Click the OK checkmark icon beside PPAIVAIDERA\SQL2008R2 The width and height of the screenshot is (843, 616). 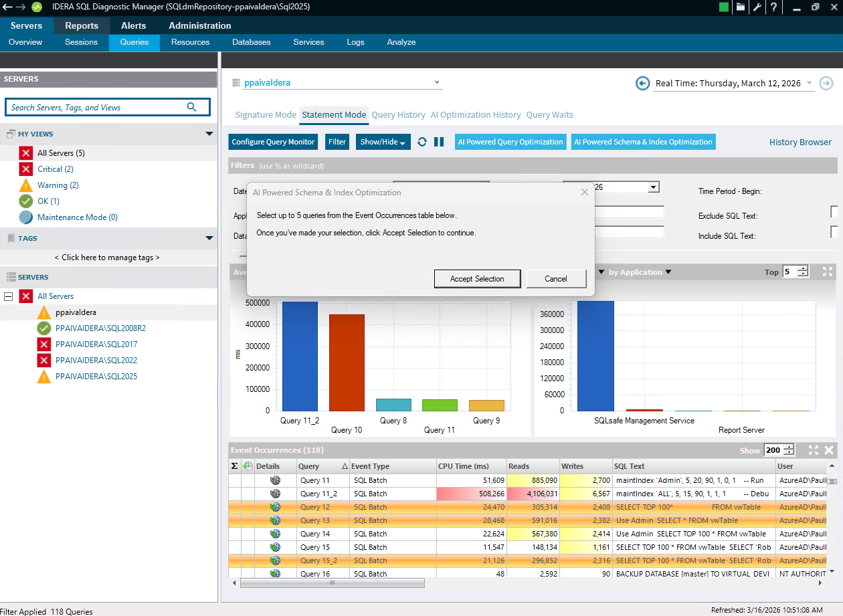pos(44,328)
